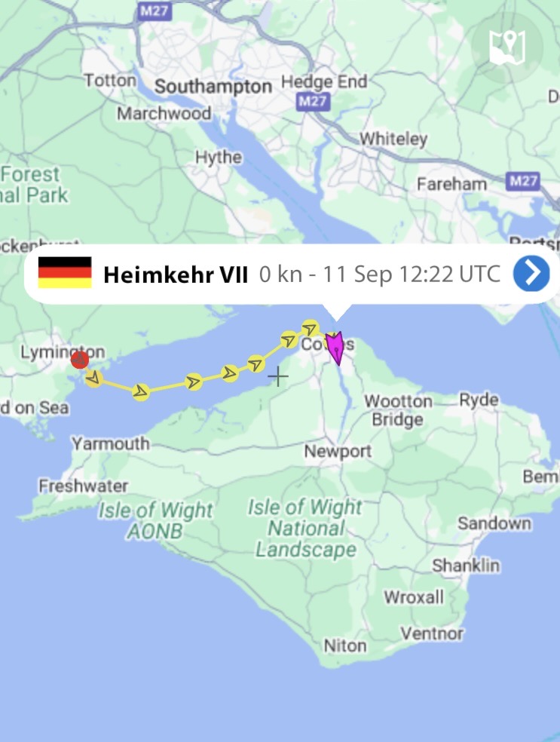The height and width of the screenshot is (742, 560).
Task: Select the yellow track arrow nearest Lymington
Action: (x=94, y=378)
